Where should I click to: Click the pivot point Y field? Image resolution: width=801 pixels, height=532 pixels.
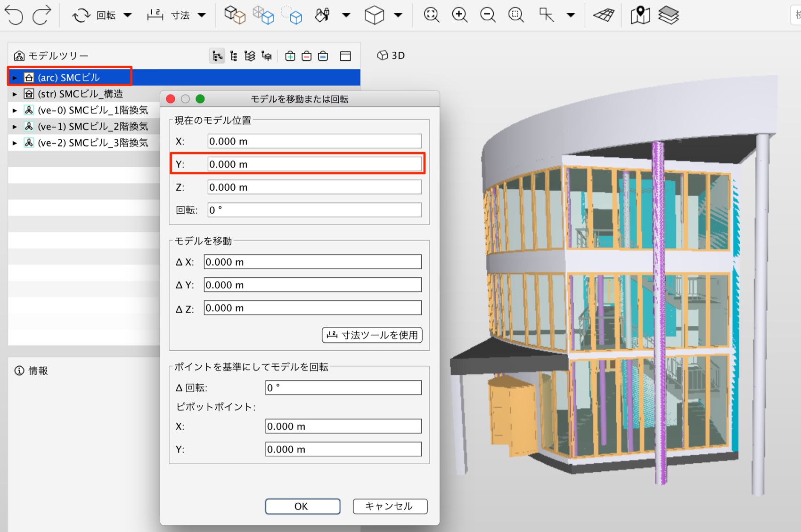coord(343,449)
